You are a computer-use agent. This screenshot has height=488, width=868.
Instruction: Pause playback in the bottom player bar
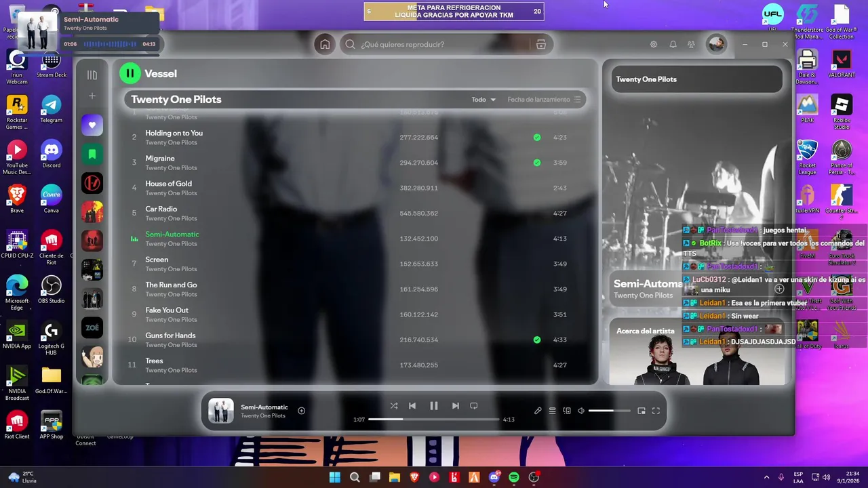[x=434, y=406]
